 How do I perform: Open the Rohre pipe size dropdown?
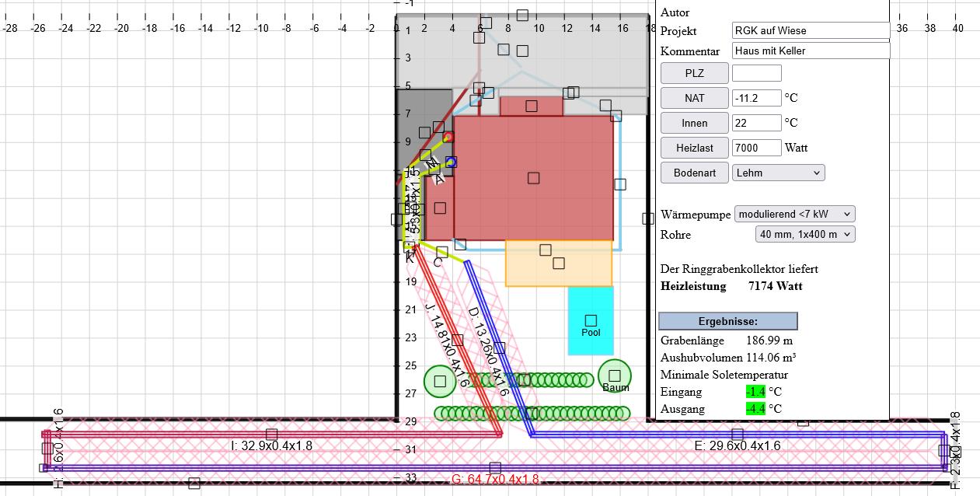coord(804,234)
